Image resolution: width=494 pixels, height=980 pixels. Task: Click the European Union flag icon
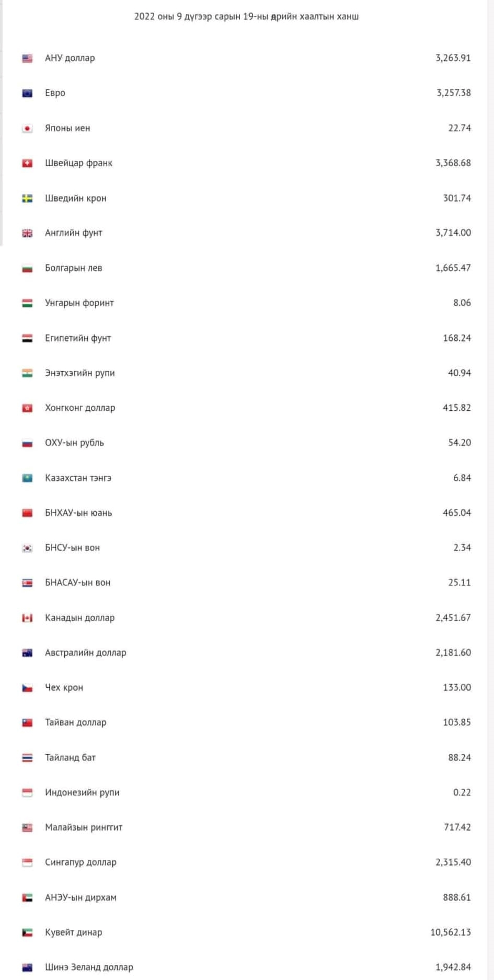point(27,94)
